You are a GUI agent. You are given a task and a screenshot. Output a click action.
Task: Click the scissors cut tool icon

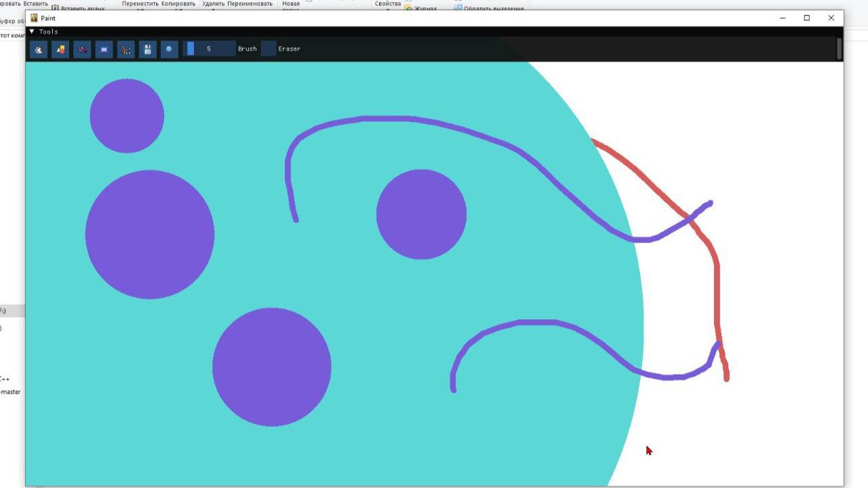point(125,49)
